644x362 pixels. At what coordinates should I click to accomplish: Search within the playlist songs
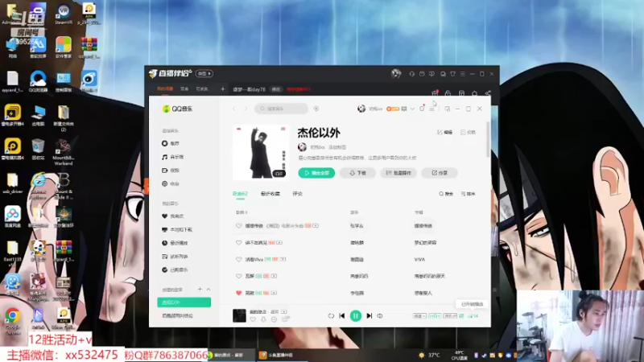coord(446,194)
